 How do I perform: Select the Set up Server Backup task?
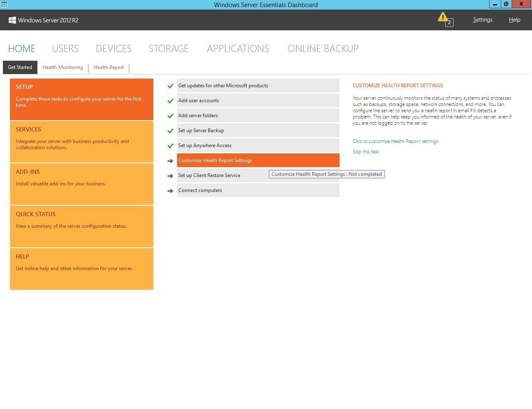(x=258, y=131)
